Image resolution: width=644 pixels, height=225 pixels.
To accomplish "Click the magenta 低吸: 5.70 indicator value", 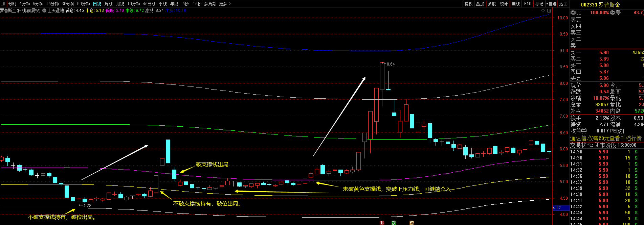I will [x=115, y=11].
